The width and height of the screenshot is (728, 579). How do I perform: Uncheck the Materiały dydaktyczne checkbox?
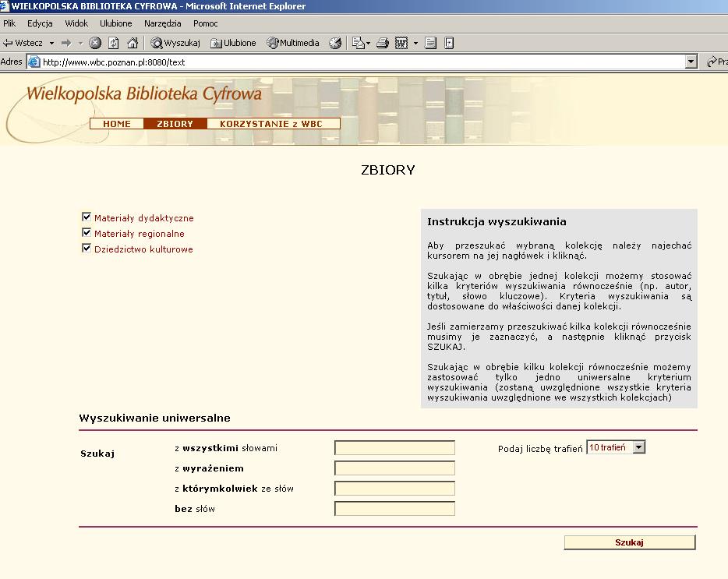pyautogui.click(x=87, y=217)
